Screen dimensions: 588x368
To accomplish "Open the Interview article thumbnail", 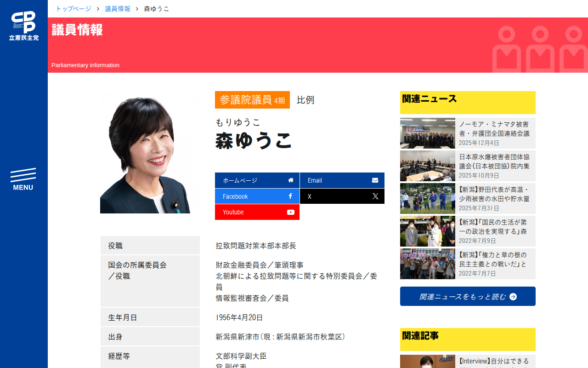I will (x=428, y=361).
